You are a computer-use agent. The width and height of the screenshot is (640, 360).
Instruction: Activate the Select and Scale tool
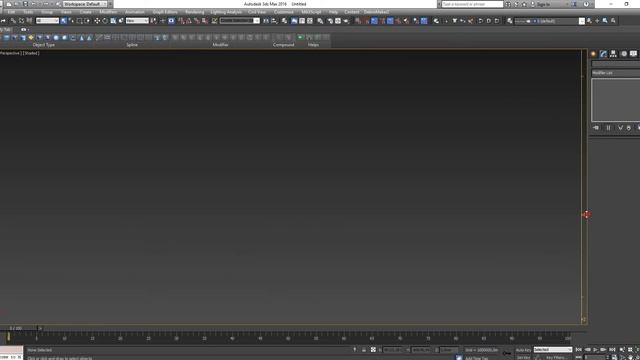pyautogui.click(x=113, y=20)
